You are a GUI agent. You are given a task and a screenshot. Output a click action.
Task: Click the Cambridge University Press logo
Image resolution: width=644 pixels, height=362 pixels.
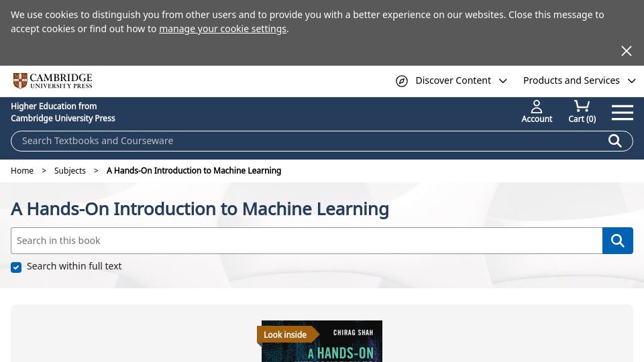[52, 81]
